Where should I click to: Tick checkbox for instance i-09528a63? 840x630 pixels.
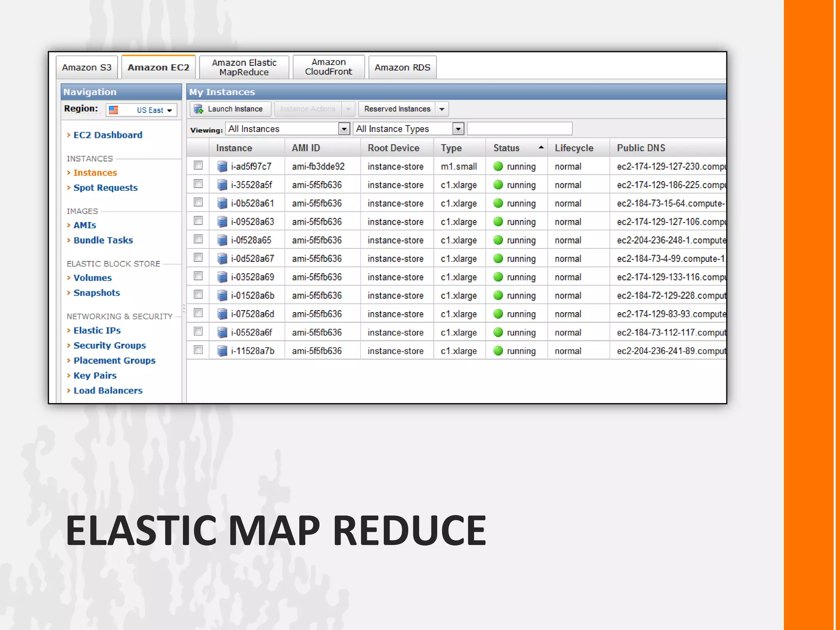198,221
